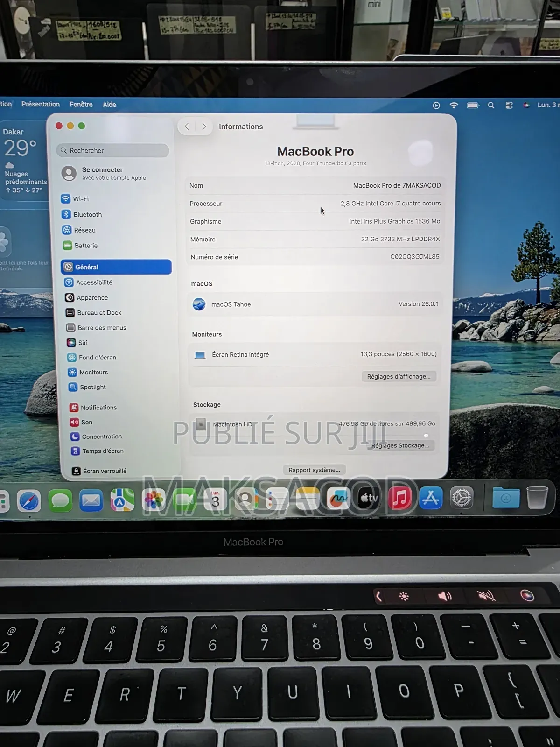Viewport: 560px width, 747px height.
Task: Click Intel Iris Plus Graphics value
Action: click(x=395, y=221)
